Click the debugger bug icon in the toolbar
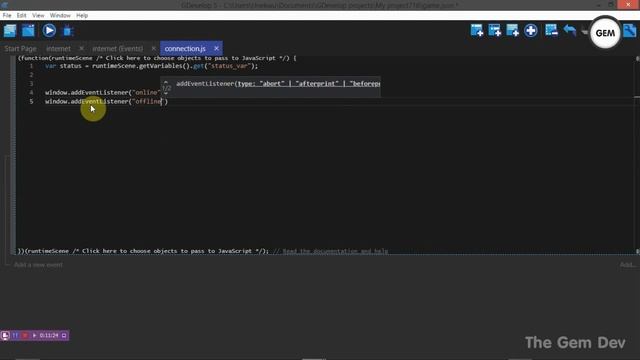The image size is (640, 360). [x=68, y=31]
